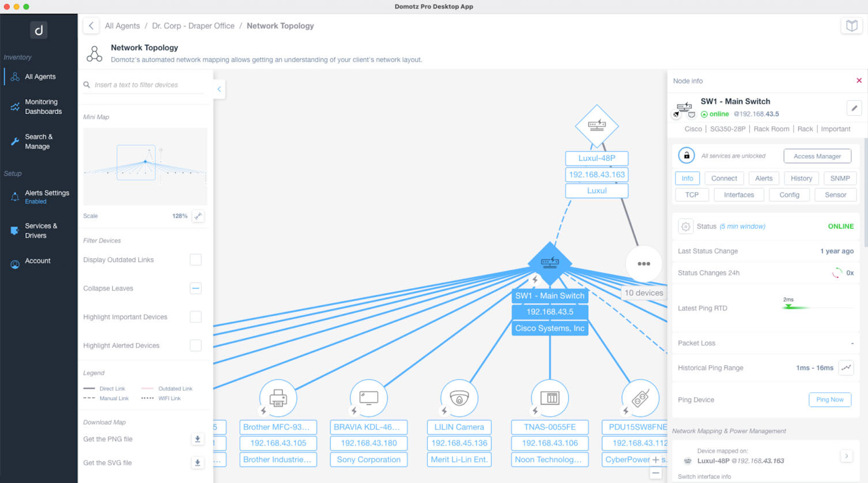This screenshot has width=868, height=483.
Task: Switch to the Interfaces tab
Action: (x=738, y=194)
